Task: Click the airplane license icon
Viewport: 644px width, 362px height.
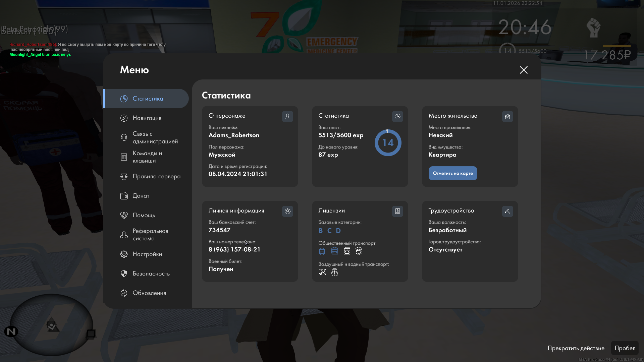Action: 322,272
